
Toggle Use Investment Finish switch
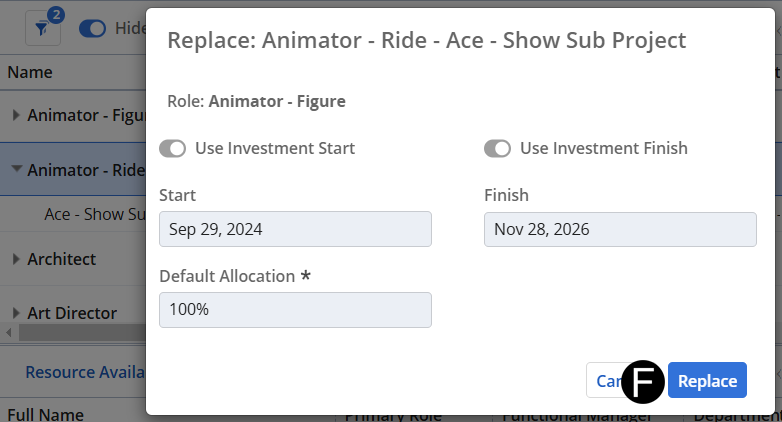(498, 149)
